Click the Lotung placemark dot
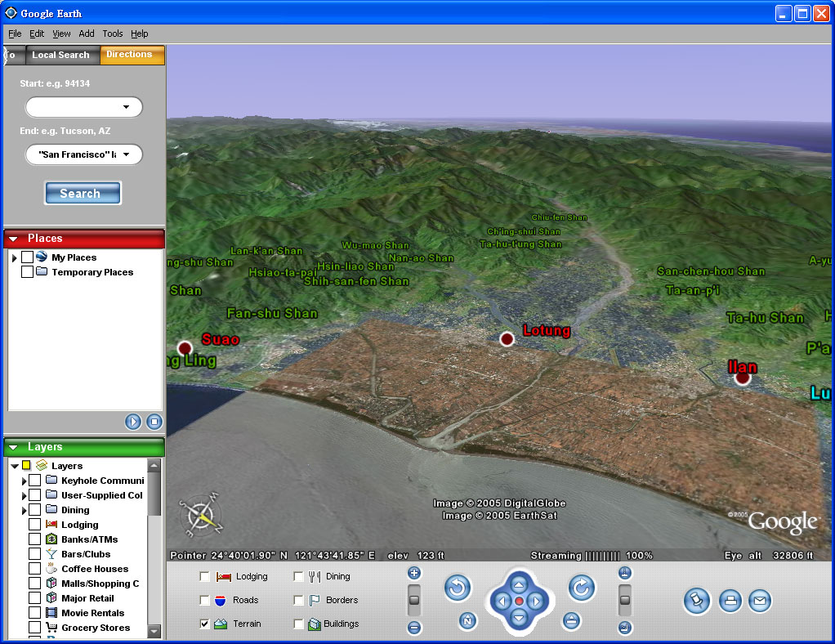This screenshot has width=835, height=644. (x=507, y=339)
